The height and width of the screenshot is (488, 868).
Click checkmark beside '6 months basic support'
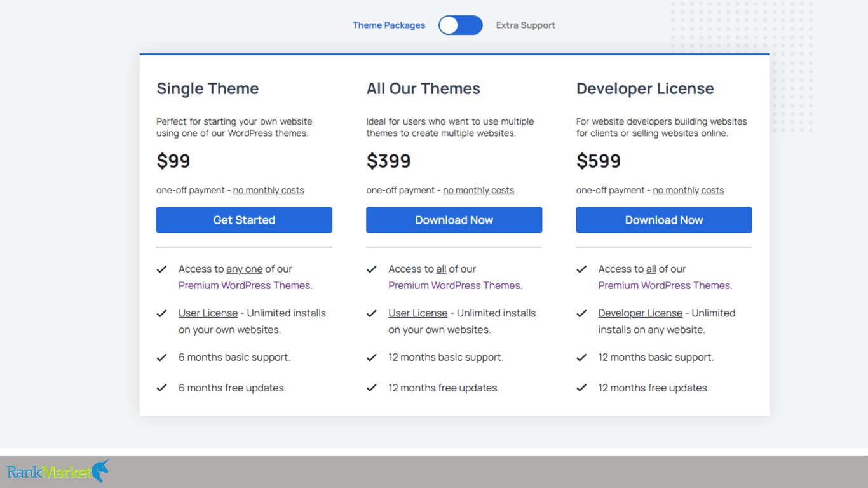coord(161,357)
